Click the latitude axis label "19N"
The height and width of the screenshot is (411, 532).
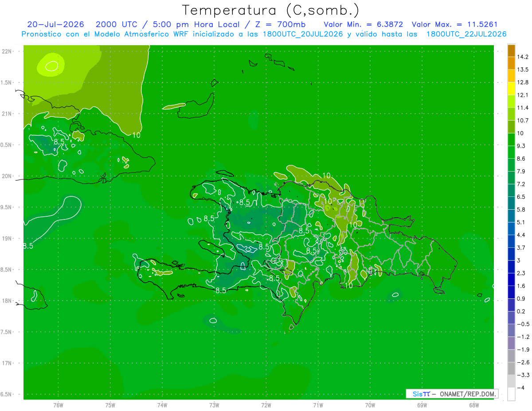point(8,239)
